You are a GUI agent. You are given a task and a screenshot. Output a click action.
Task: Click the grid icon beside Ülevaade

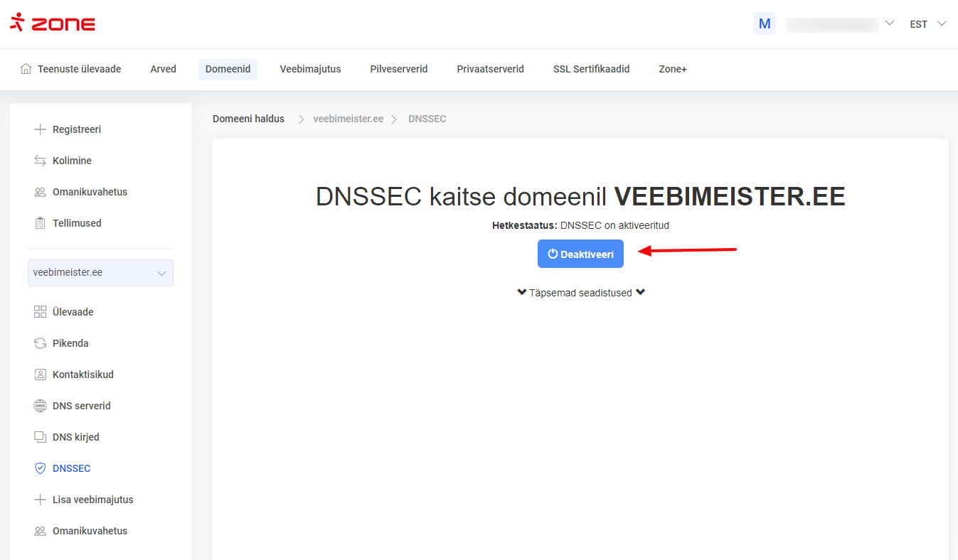tap(41, 312)
